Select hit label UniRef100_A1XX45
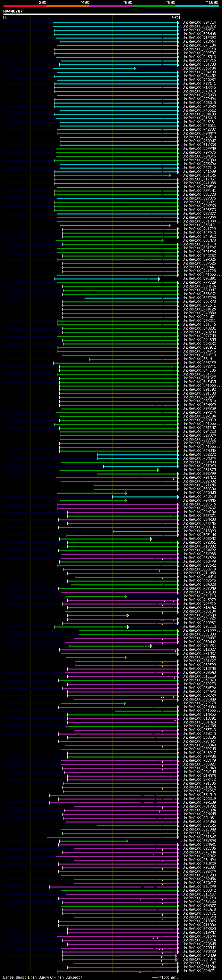Image resolution: width=222 pixels, height=980 pixels. pyautogui.click(x=199, y=88)
